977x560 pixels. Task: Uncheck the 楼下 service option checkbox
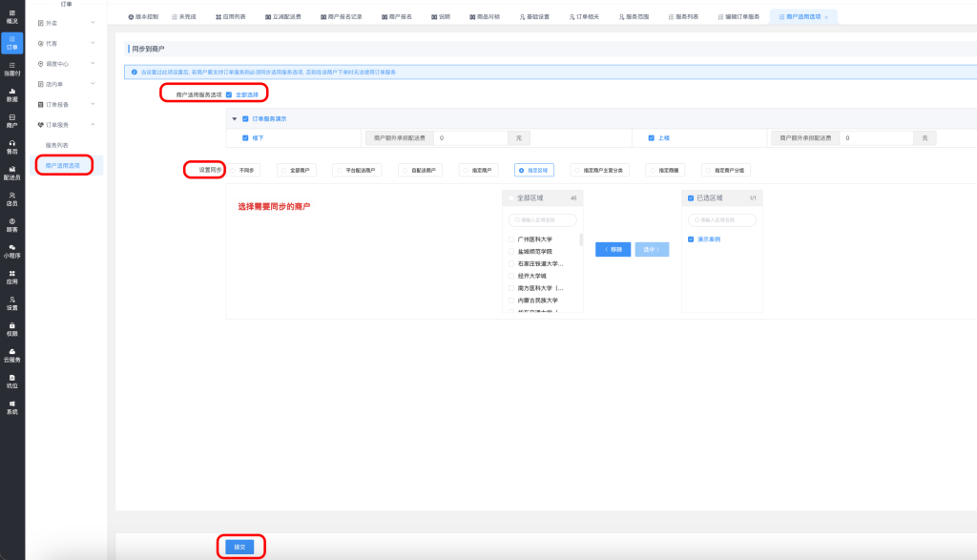[245, 138]
